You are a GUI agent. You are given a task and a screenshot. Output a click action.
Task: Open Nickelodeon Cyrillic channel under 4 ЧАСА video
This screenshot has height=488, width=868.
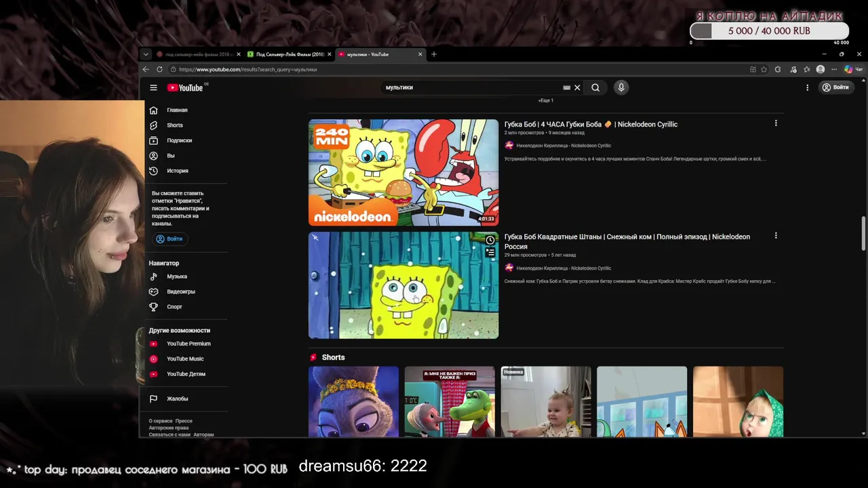pyautogui.click(x=564, y=146)
